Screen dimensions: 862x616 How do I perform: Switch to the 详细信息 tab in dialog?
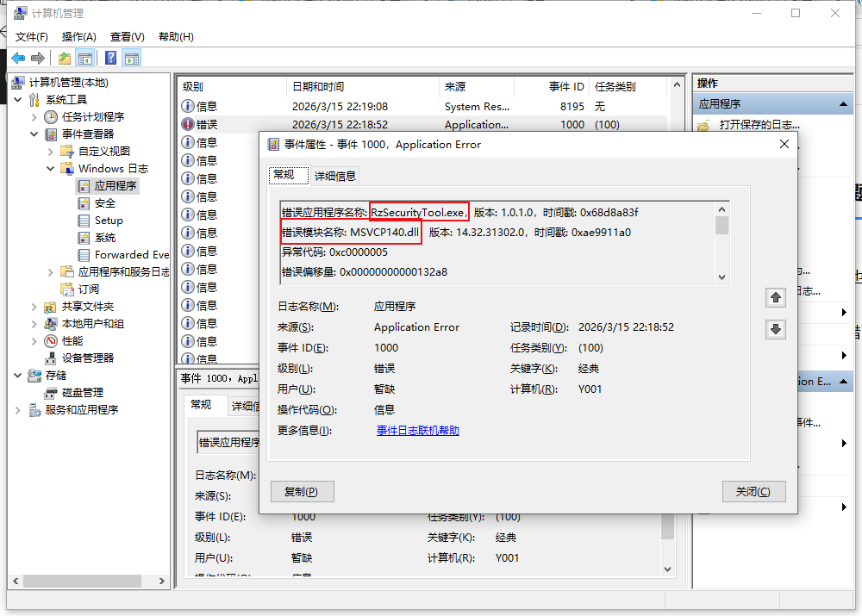click(x=334, y=176)
